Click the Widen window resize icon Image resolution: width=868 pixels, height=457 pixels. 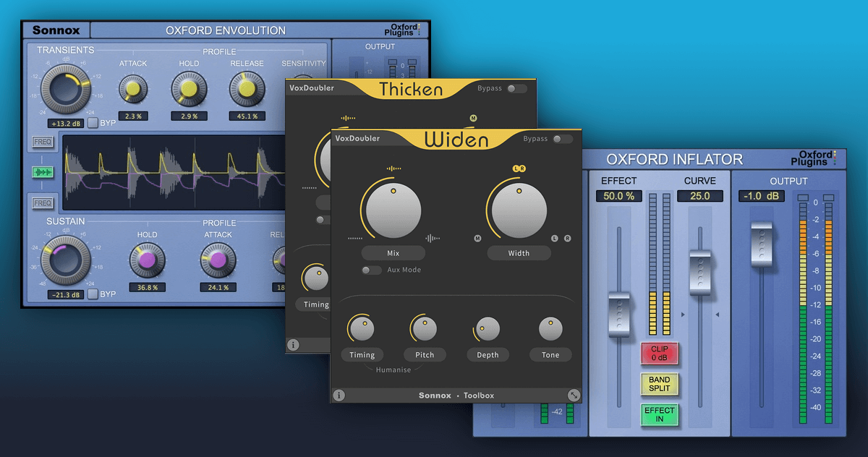573,395
